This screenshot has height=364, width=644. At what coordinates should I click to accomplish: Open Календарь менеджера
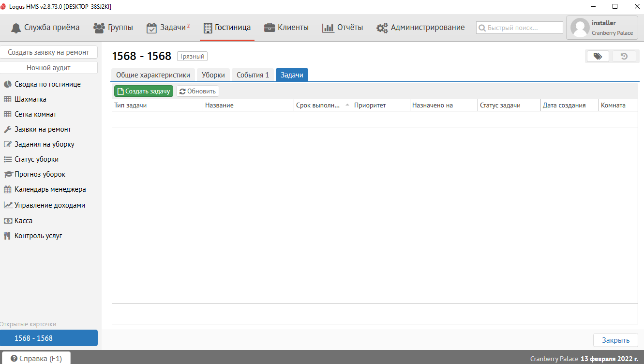(x=50, y=189)
